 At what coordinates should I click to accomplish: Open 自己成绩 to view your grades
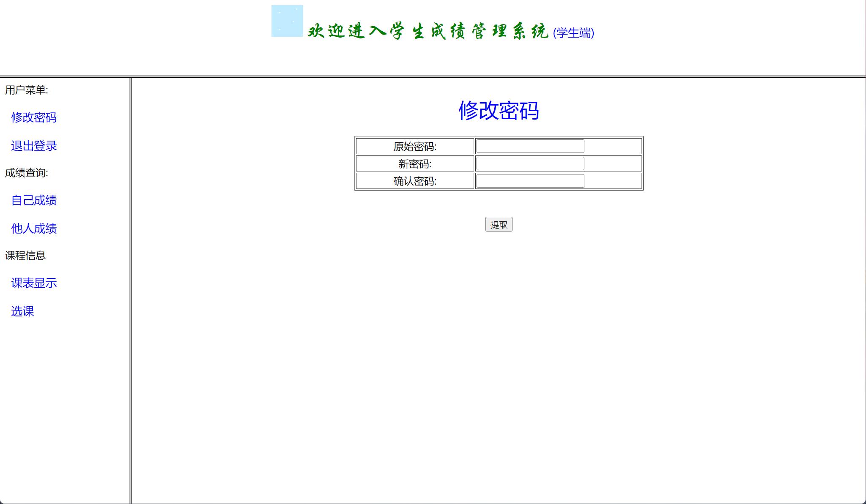tap(34, 200)
